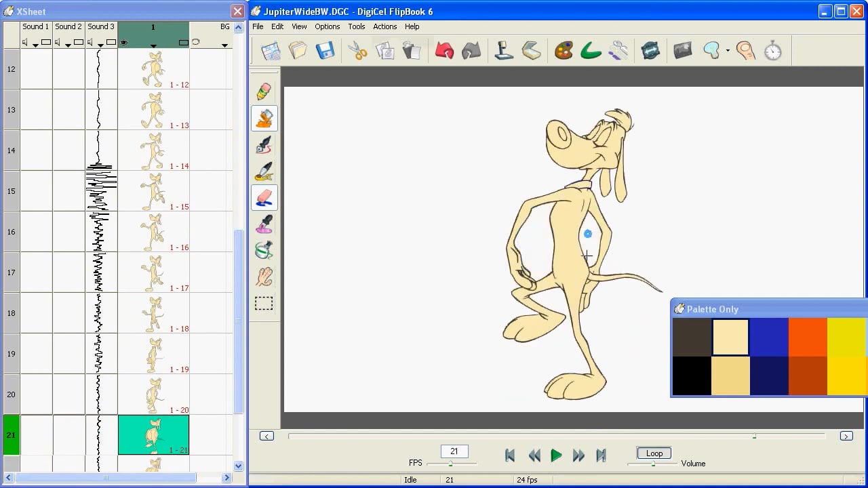The image size is (868, 488).
Task: Open the Actions menu
Action: click(x=384, y=26)
